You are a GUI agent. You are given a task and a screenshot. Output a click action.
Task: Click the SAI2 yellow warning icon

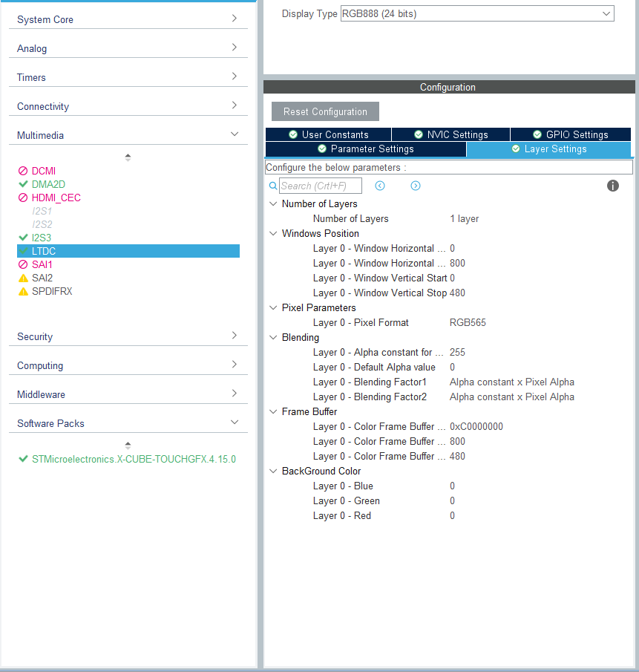pyautogui.click(x=23, y=278)
